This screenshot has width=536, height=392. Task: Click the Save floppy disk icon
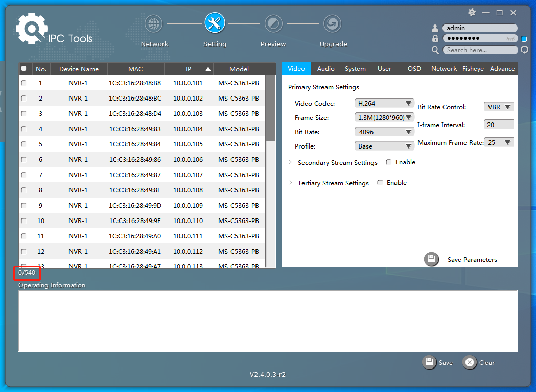pyautogui.click(x=429, y=362)
